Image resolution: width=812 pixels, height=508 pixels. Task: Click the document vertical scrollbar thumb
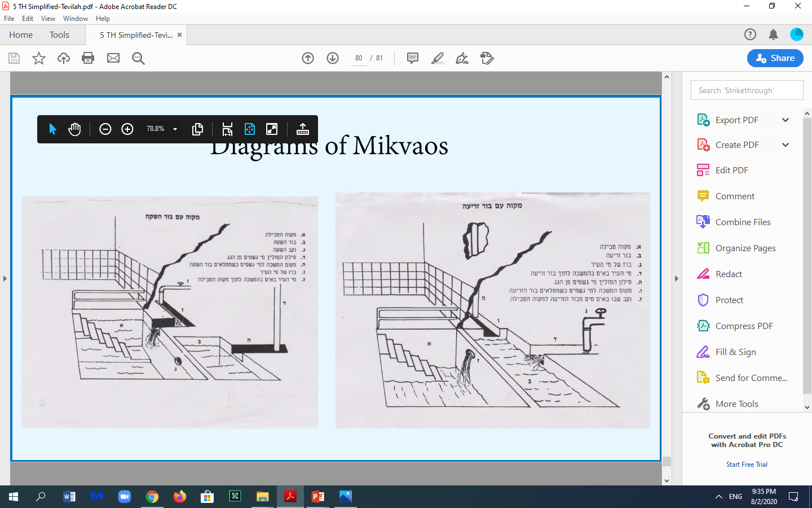(667, 461)
